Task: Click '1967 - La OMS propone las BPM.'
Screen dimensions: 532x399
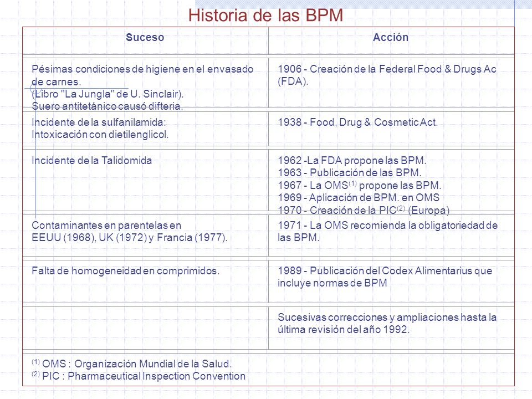Action: pos(360,185)
